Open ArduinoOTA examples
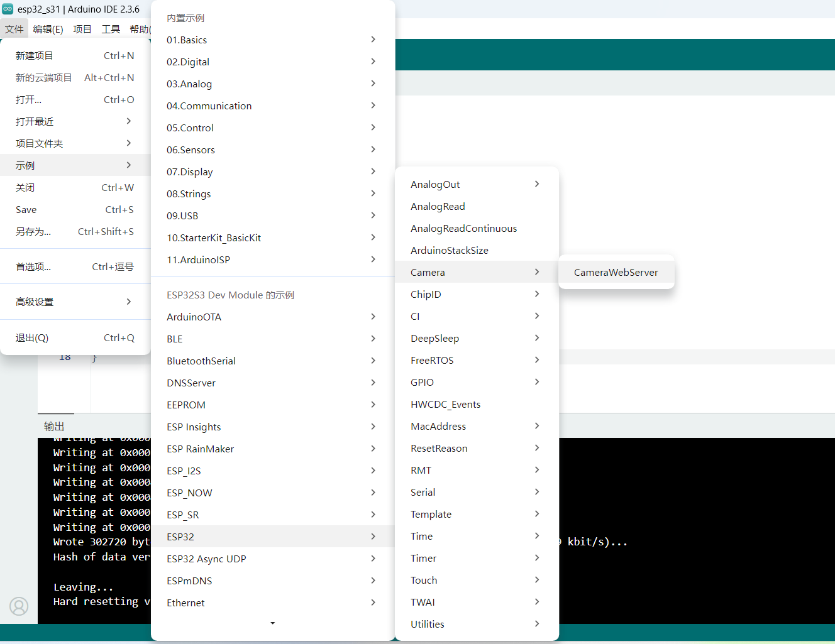This screenshot has height=644, width=835. 273,317
